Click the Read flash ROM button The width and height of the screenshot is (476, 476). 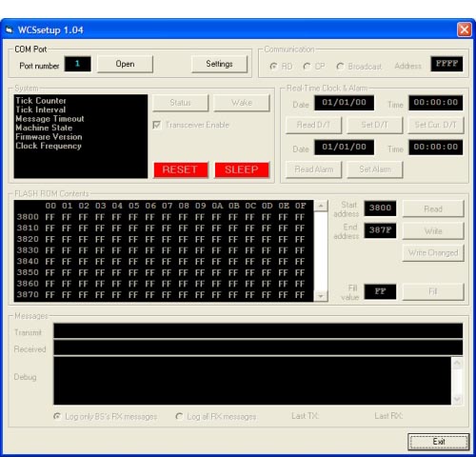(433, 208)
